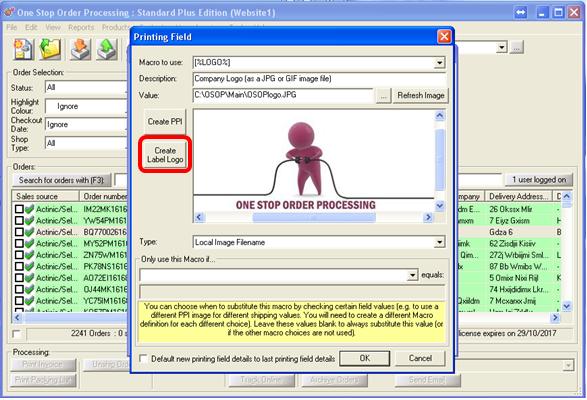Click the yellow folder icon with green arrow

coord(50,49)
